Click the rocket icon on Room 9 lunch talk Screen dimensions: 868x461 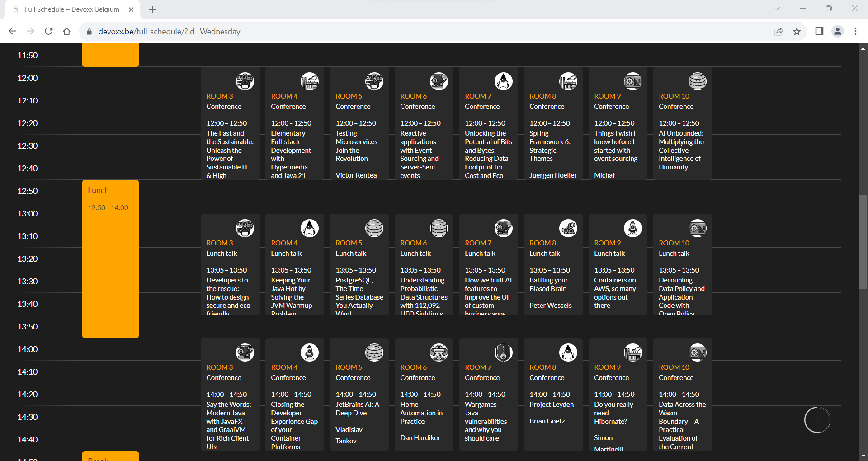click(632, 228)
